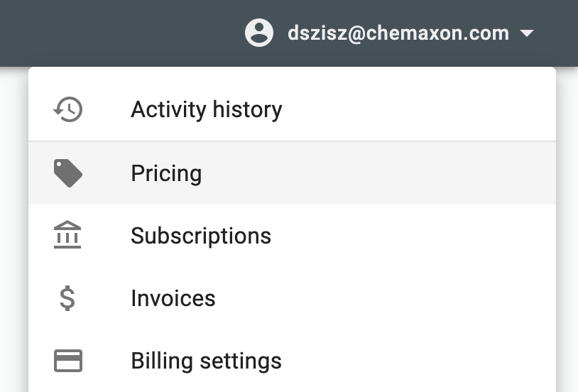The height and width of the screenshot is (392, 578).
Task: Open the Invoices menu item
Action: (x=173, y=298)
